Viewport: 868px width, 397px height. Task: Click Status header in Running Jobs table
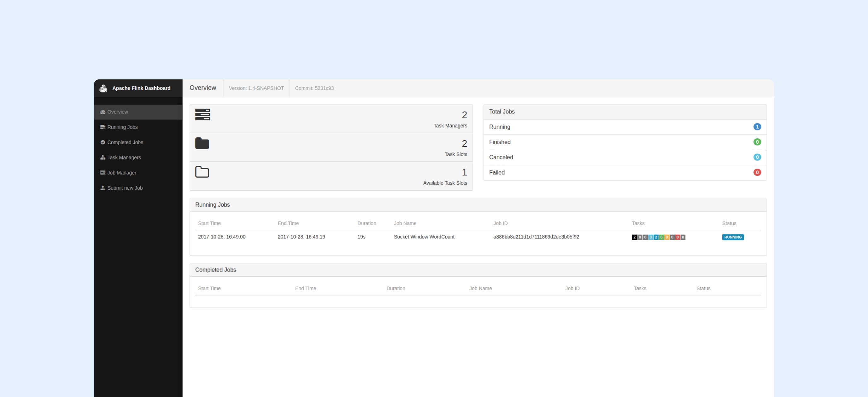click(x=729, y=223)
